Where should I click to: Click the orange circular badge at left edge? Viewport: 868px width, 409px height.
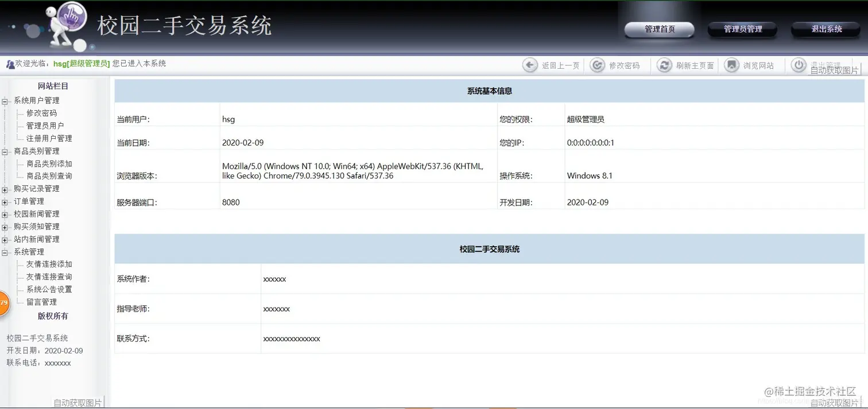[3, 302]
